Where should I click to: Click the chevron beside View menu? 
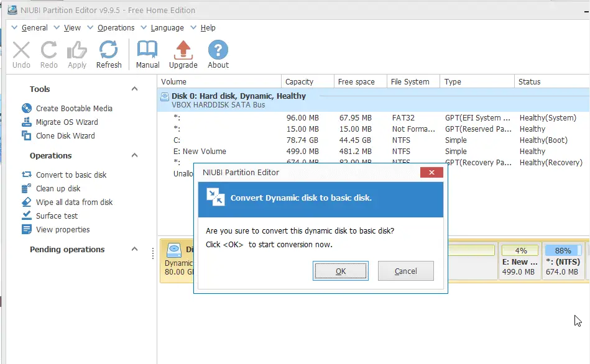57,27
